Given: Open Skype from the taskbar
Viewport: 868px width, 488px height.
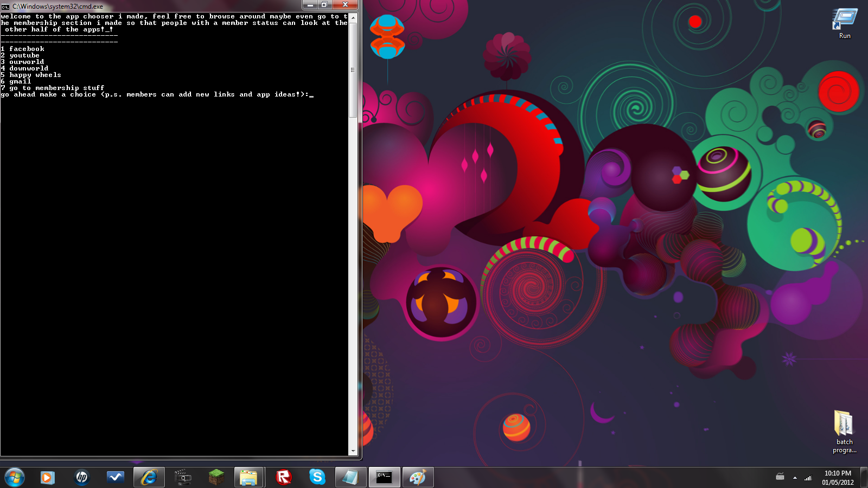Looking at the screenshot, I should pyautogui.click(x=317, y=477).
